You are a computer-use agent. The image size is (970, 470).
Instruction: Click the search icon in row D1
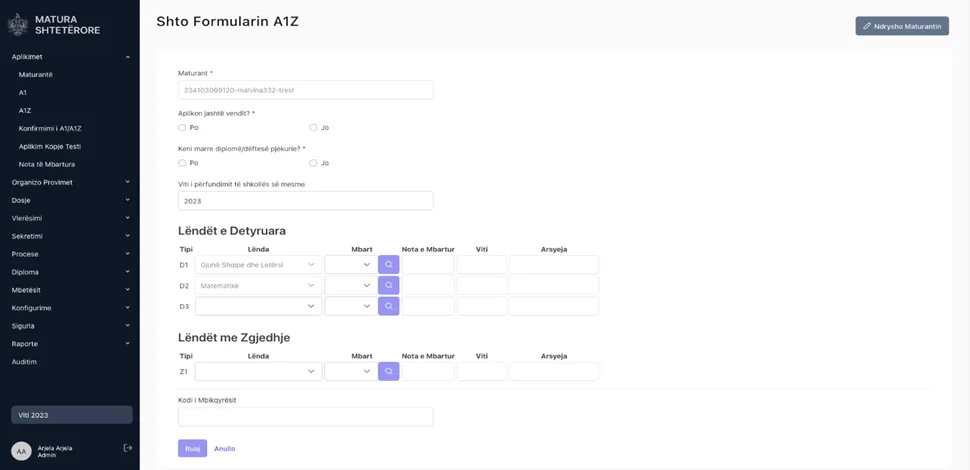(x=388, y=265)
